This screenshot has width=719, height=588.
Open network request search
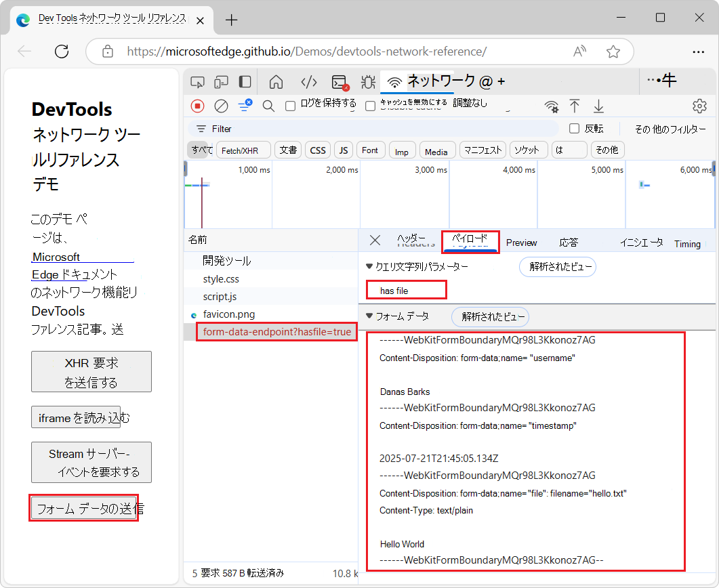(268, 106)
